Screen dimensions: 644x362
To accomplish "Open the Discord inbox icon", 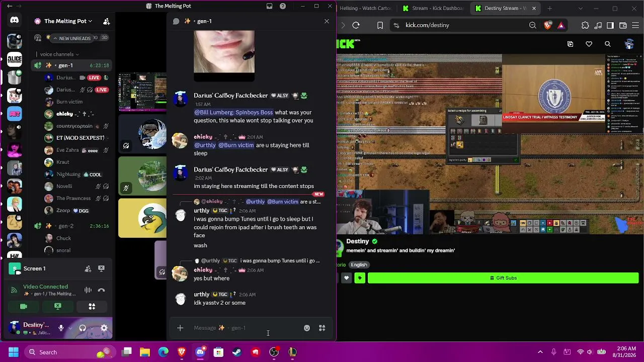I will point(270,6).
